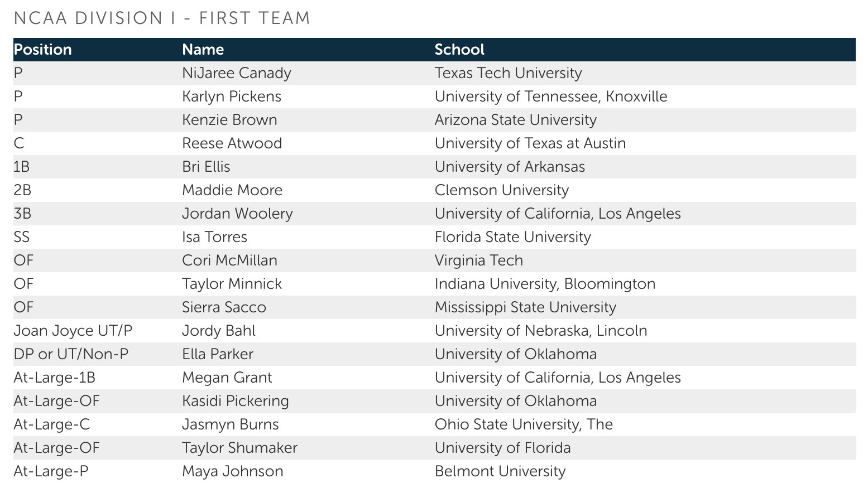Click the Mississippi State University cell
This screenshot has width=868, height=483.
coord(525,307)
